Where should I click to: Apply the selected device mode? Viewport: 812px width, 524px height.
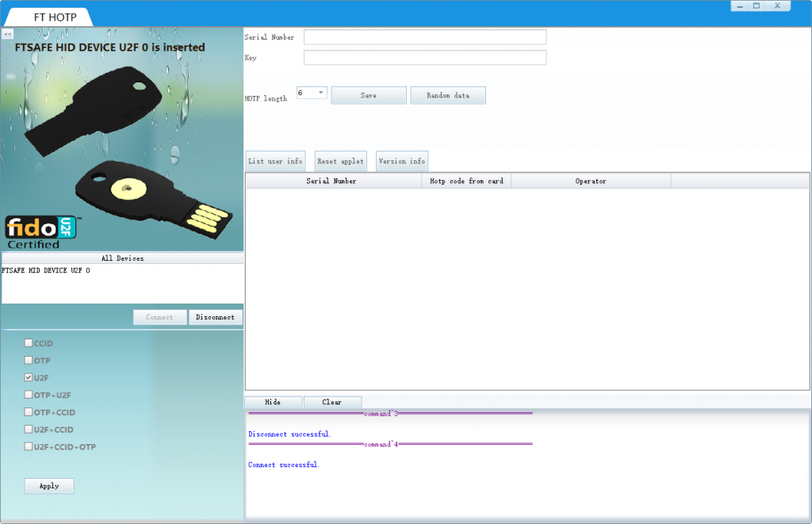48,485
